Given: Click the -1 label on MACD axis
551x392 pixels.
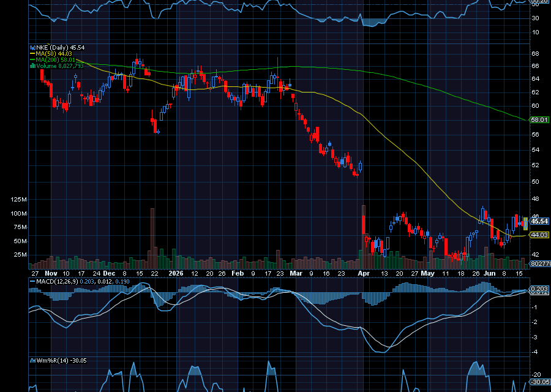Looking at the screenshot, I should coord(534,307).
